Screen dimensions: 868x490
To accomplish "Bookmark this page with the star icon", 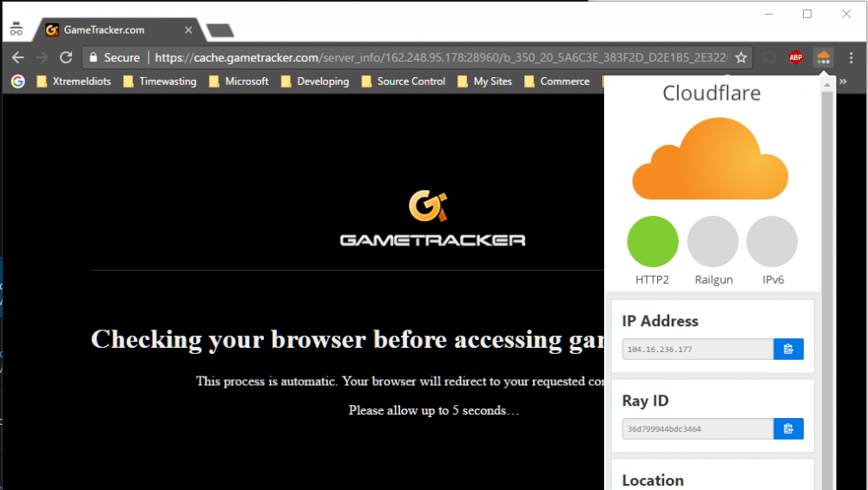I will point(740,58).
